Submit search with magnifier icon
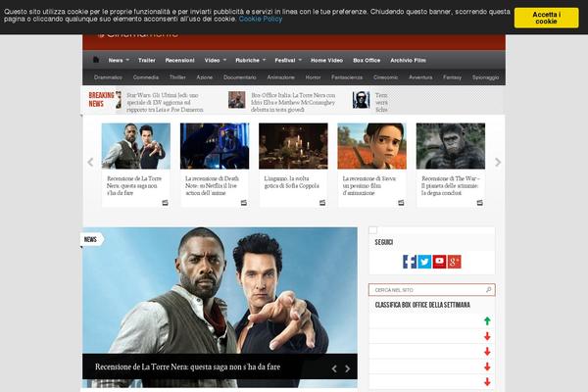The image size is (588, 392). tap(488, 290)
